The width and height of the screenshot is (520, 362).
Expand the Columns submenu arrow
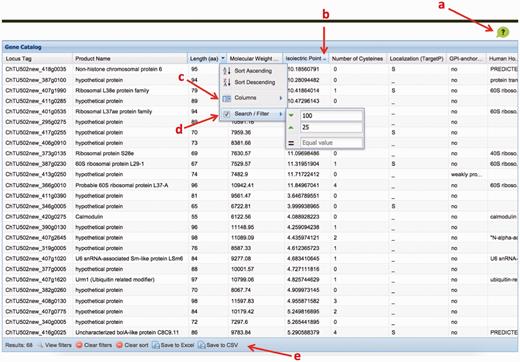(281, 98)
